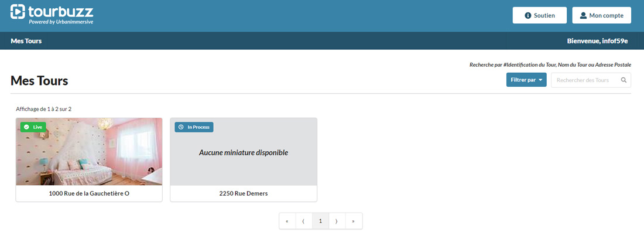Click the search magnifier icon
644x242 pixels.
[x=624, y=80]
